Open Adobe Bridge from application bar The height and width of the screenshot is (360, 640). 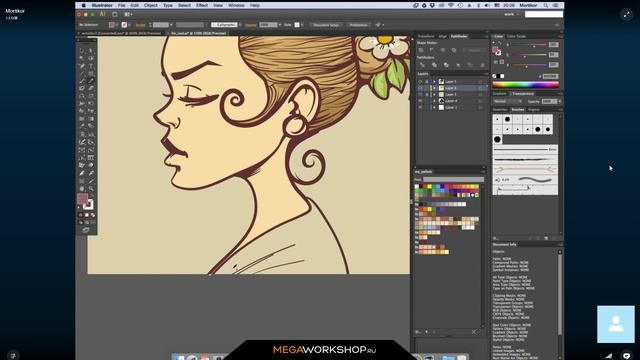[115, 14]
